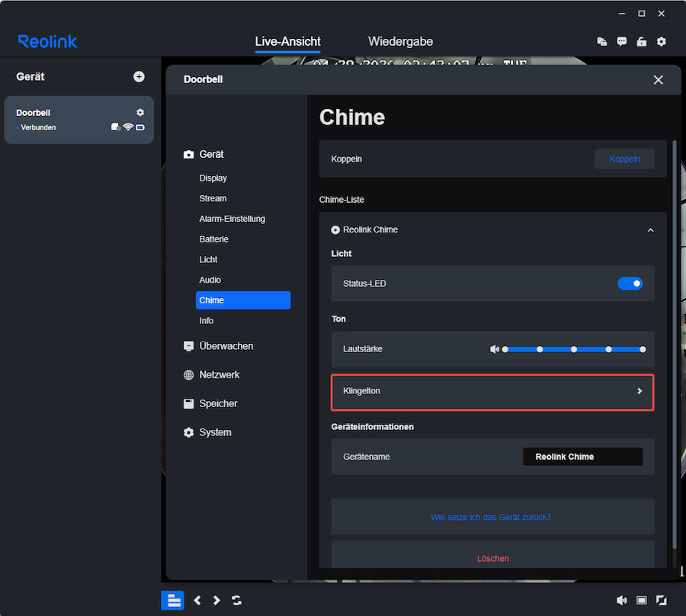The image size is (686, 616).
Task: Minimize the Reolink window
Action: pyautogui.click(x=621, y=14)
